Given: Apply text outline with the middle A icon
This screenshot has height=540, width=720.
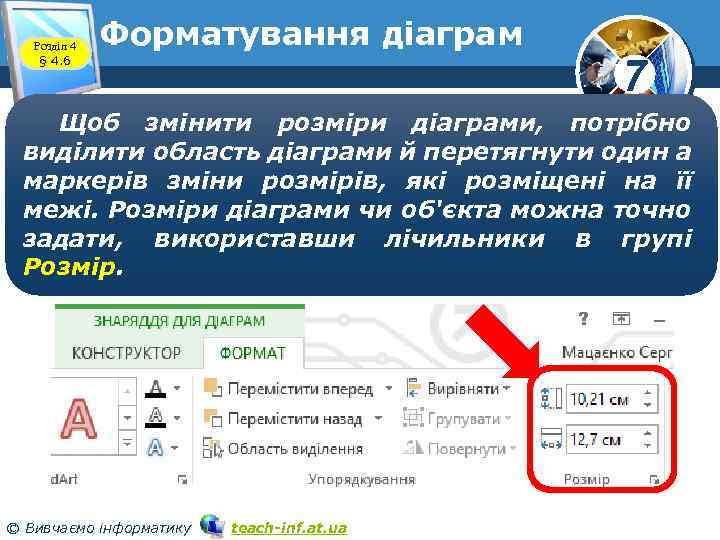Looking at the screenshot, I should point(156,418).
